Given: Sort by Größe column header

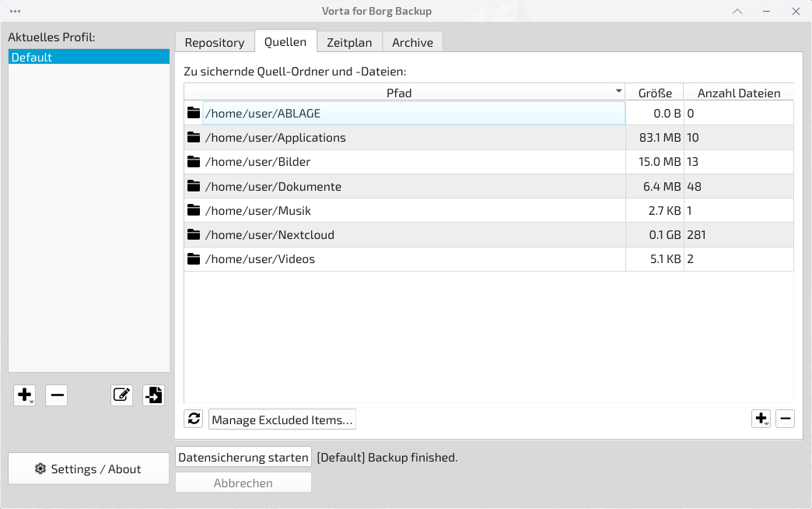Looking at the screenshot, I should (x=655, y=93).
